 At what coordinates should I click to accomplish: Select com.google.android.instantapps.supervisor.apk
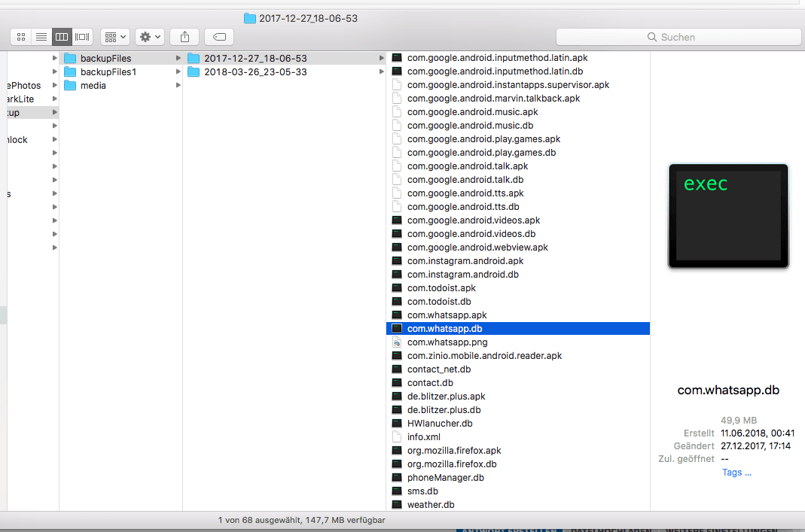point(518,84)
